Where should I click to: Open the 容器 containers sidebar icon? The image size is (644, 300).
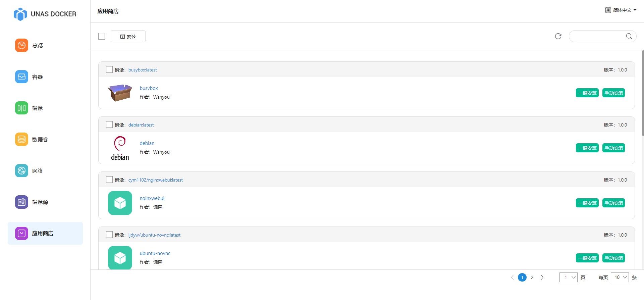[x=21, y=77]
